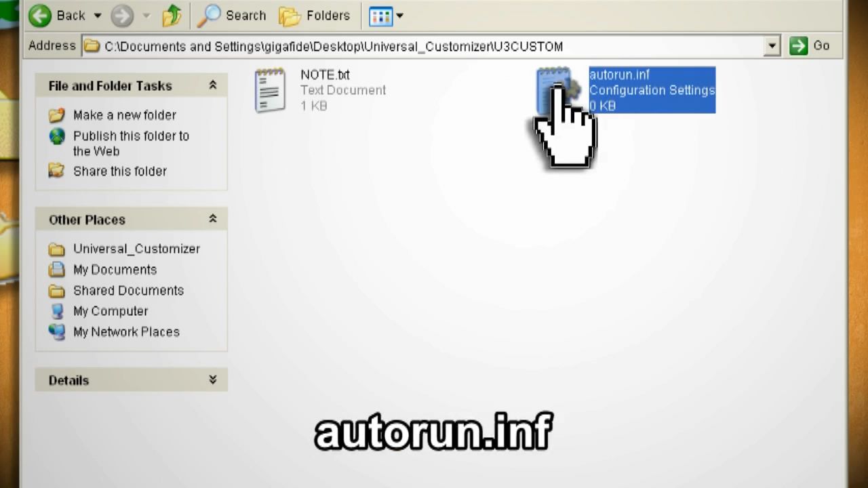Collapse the File and Folder Tasks panel
Viewport: 868px width, 488px height.
212,85
